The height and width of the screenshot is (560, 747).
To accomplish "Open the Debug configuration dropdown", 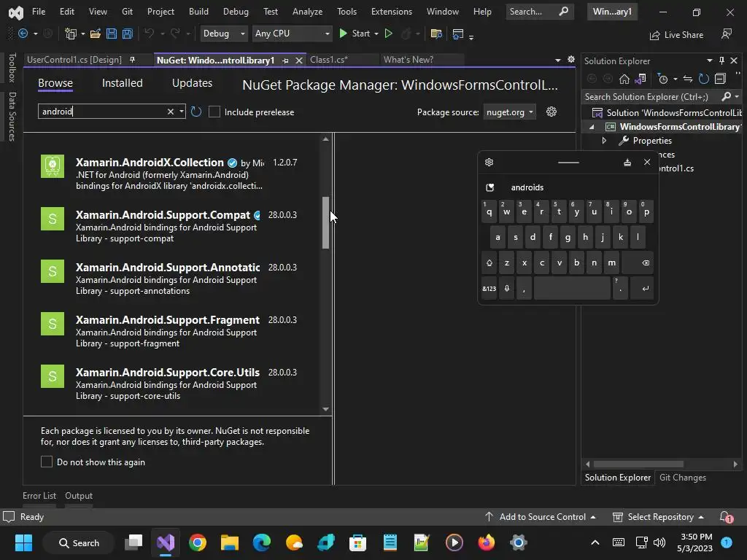I will point(223,34).
